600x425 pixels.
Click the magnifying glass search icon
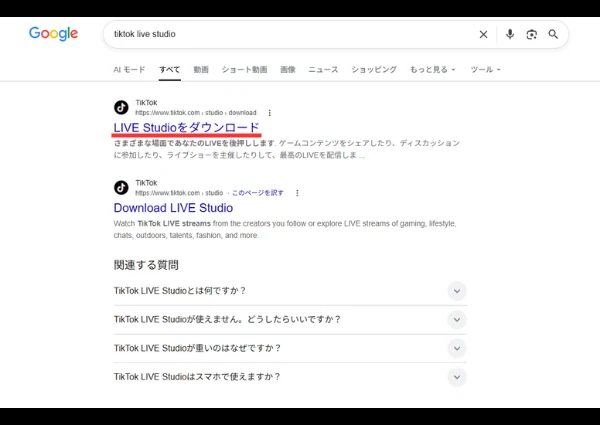click(x=553, y=34)
